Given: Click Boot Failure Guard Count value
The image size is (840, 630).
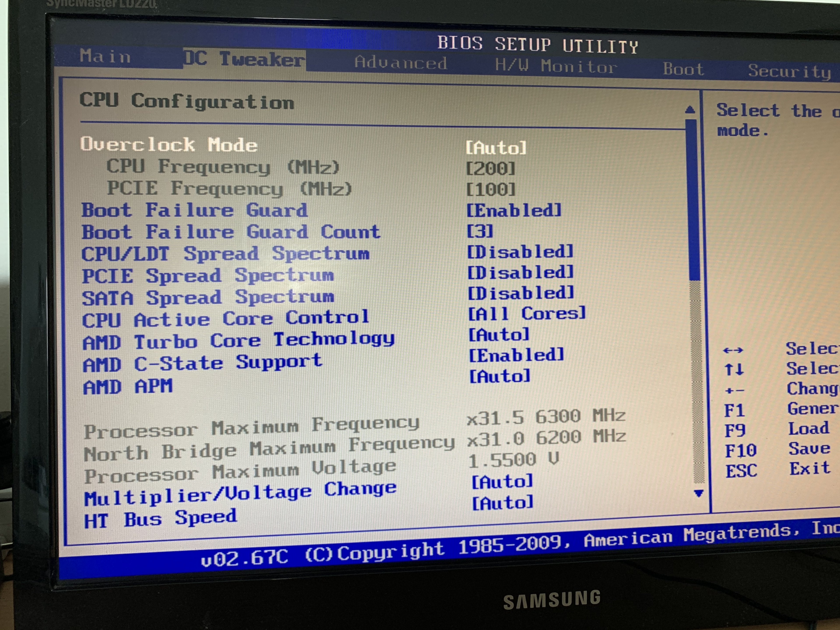Looking at the screenshot, I should 480,231.
